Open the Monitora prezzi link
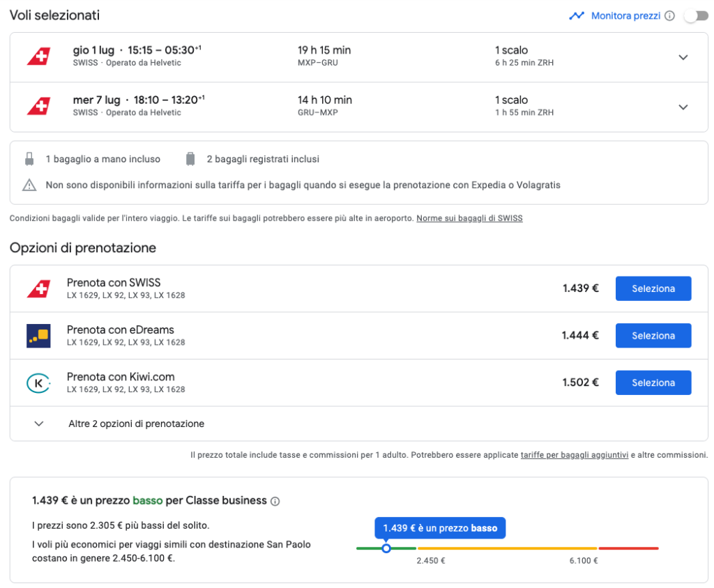The width and height of the screenshot is (714, 588). 625,16
